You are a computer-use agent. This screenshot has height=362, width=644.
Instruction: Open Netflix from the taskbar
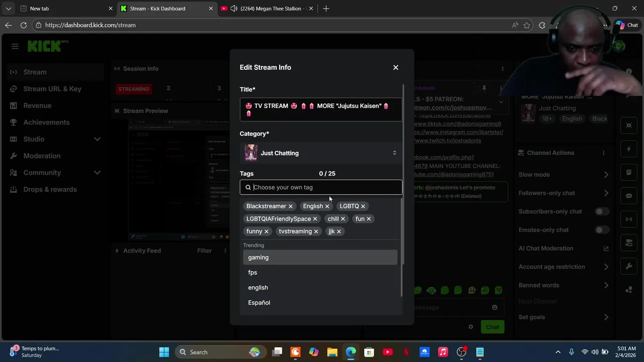pyautogui.click(x=406, y=352)
